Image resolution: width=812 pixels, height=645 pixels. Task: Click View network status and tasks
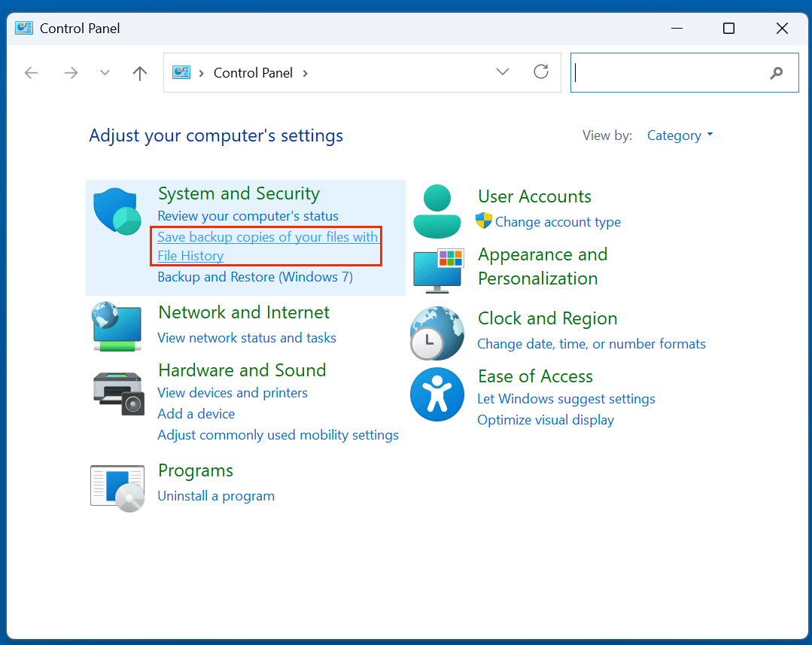click(247, 338)
